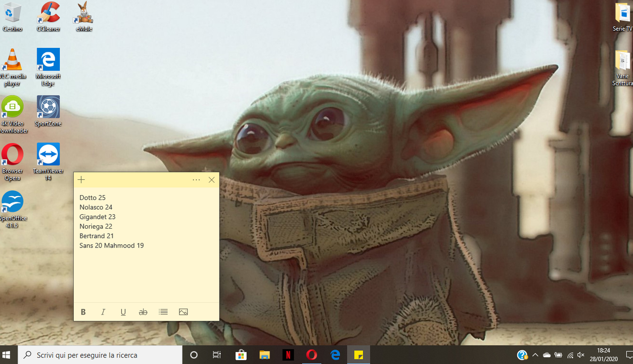Open Task View in the taskbar
Viewport: 633px width, 364px height.
click(217, 355)
